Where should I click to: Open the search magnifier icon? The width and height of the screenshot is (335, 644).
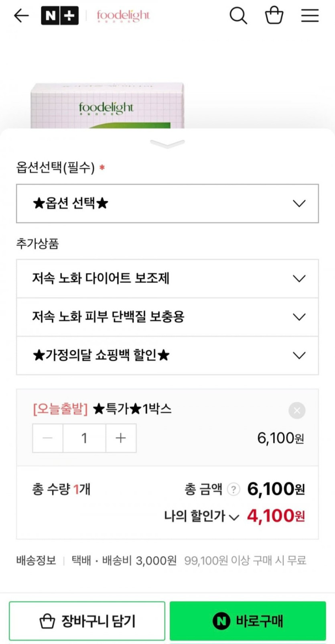[238, 16]
